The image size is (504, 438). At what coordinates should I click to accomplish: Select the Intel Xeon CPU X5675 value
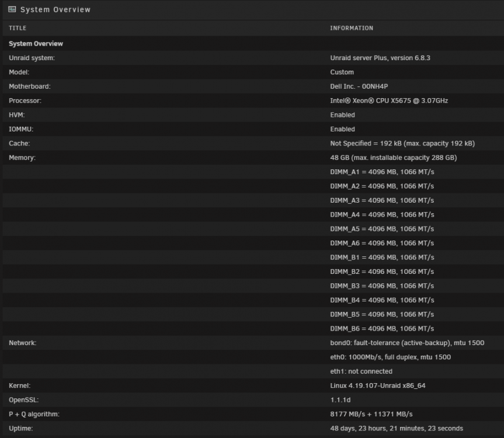click(x=389, y=100)
